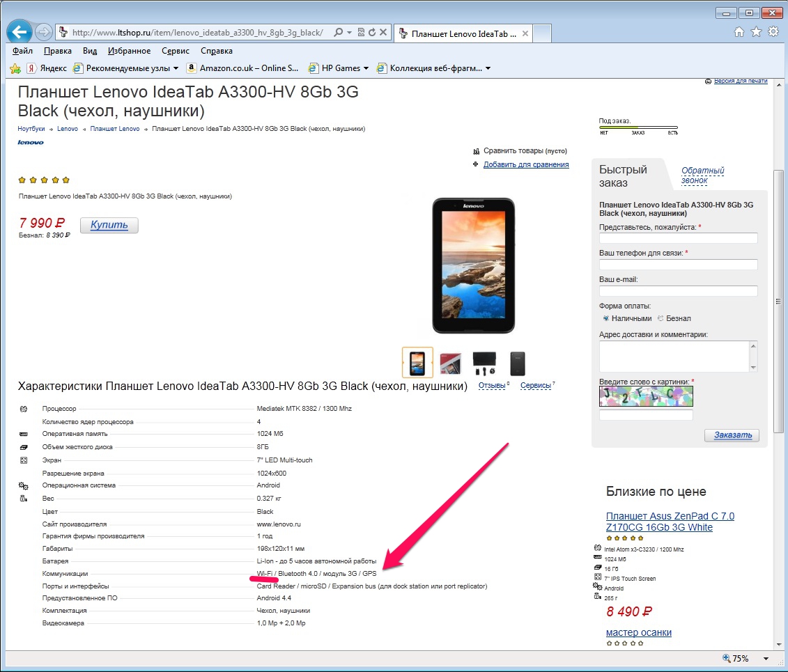788x672 pixels.
Task: Select red case thumbnail
Action: (450, 363)
